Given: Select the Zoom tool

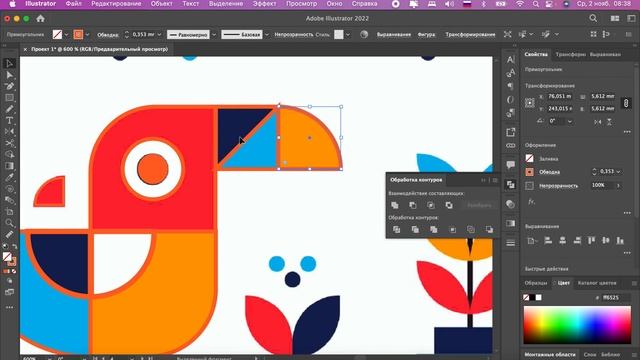Looking at the screenshot, I should pos(9,223).
